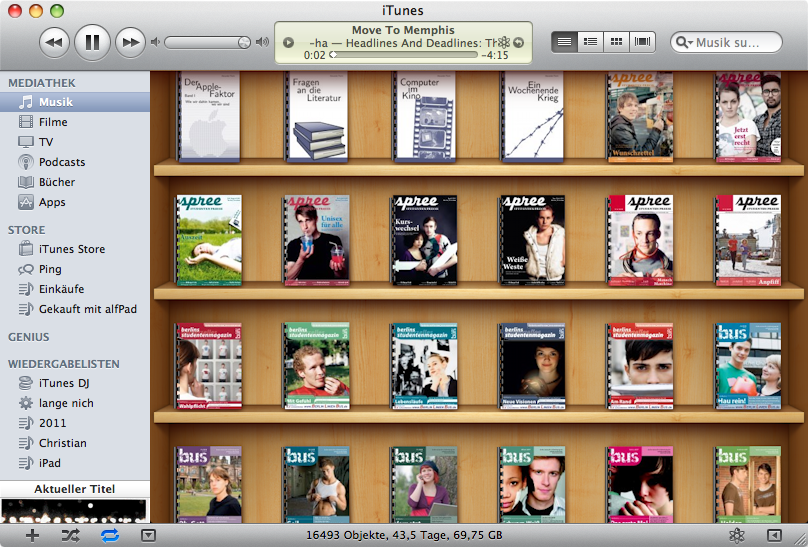Open the book 'Computer im Kino'
The width and height of the screenshot is (808, 547).
pos(424,117)
